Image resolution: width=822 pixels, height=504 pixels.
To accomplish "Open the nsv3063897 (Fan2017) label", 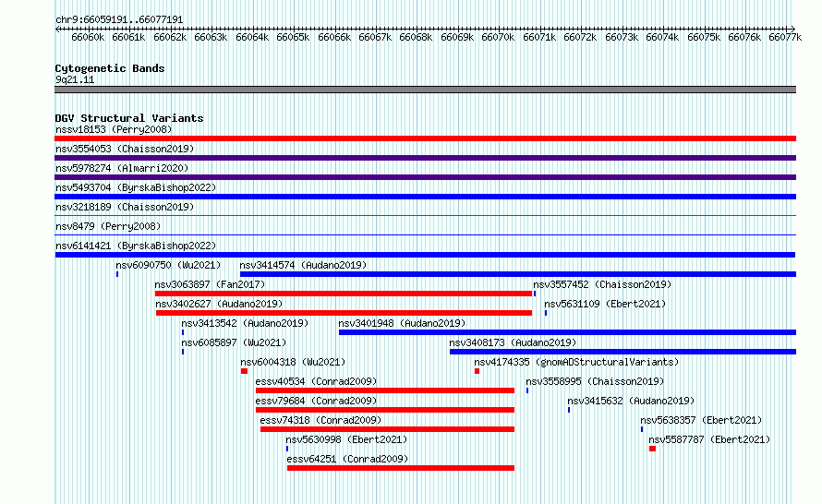I will 210,284.
